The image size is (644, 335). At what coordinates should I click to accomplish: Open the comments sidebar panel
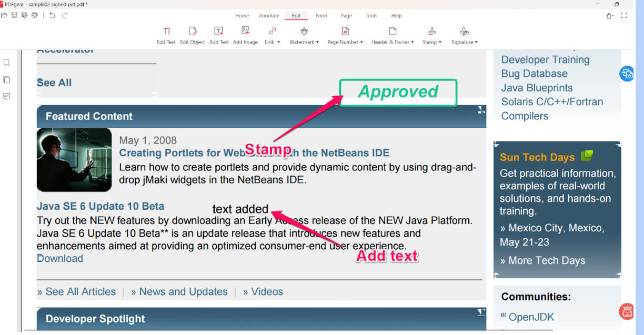point(6,97)
